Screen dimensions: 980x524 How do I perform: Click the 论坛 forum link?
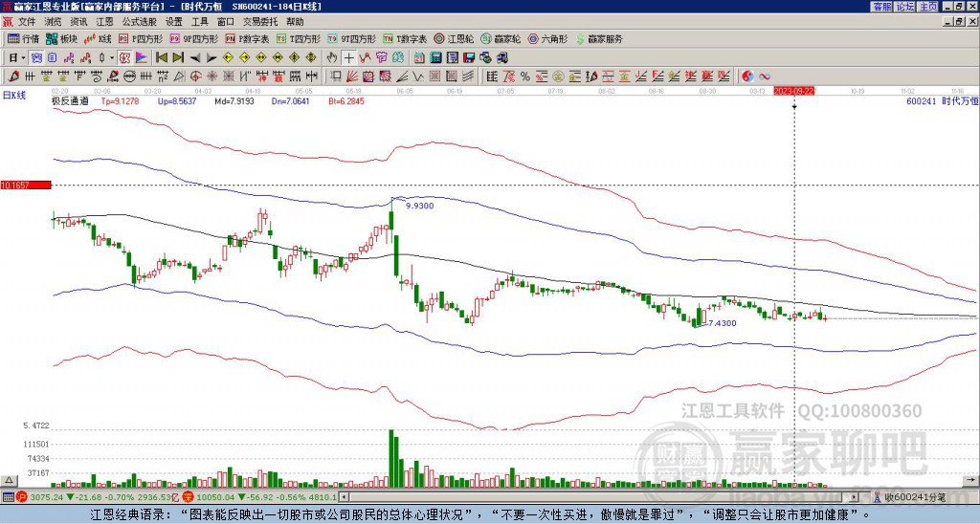pos(905,7)
